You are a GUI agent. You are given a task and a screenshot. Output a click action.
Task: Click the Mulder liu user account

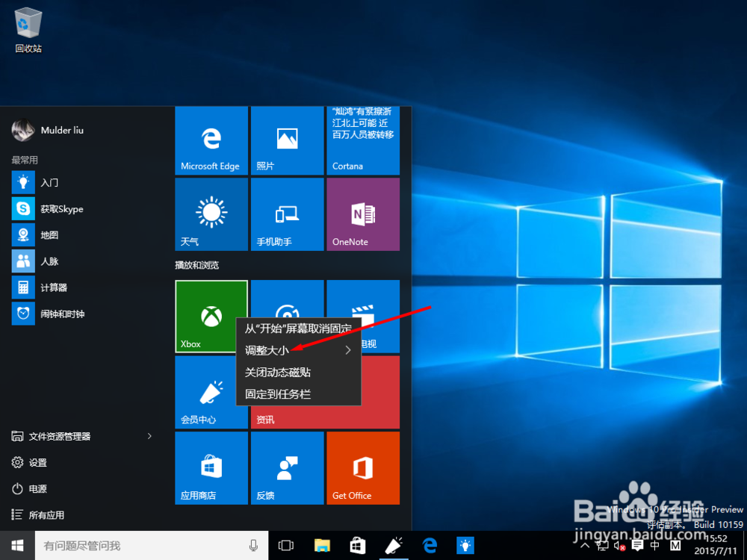[48, 130]
